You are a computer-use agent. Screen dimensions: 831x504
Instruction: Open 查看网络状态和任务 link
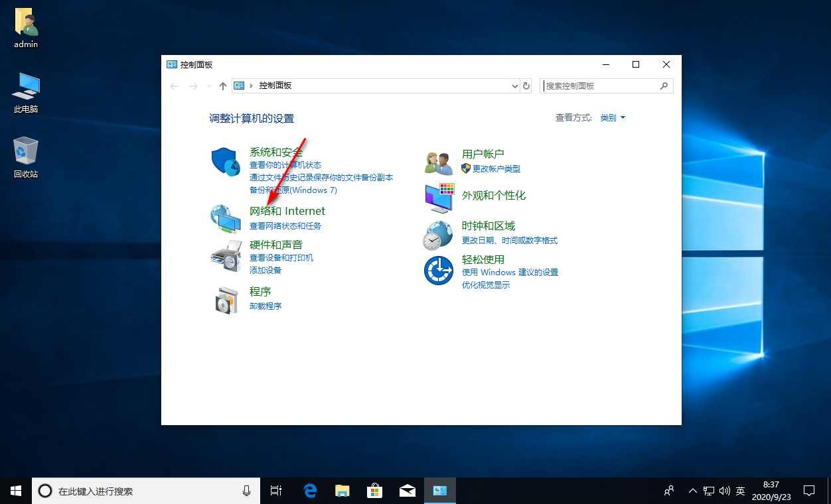(x=285, y=225)
